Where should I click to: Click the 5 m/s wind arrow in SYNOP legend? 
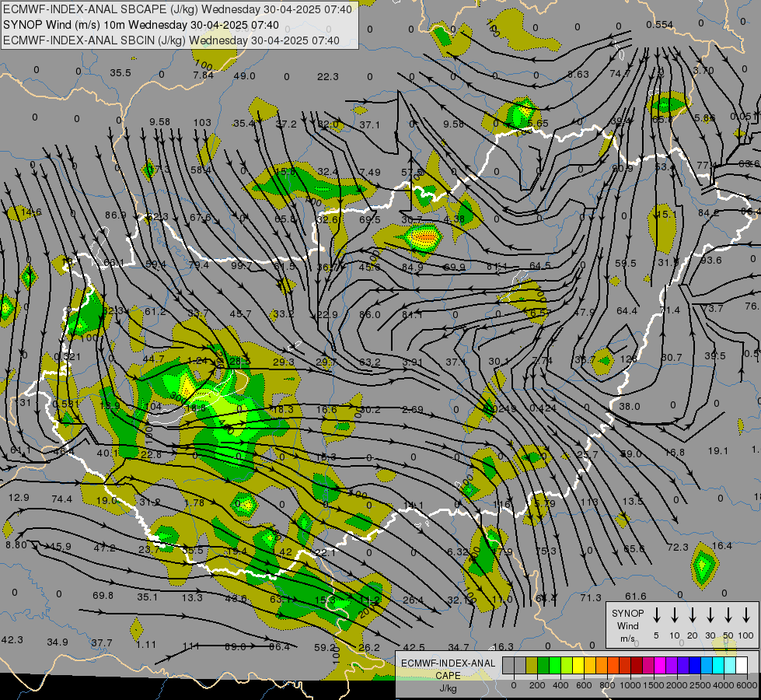(x=656, y=615)
